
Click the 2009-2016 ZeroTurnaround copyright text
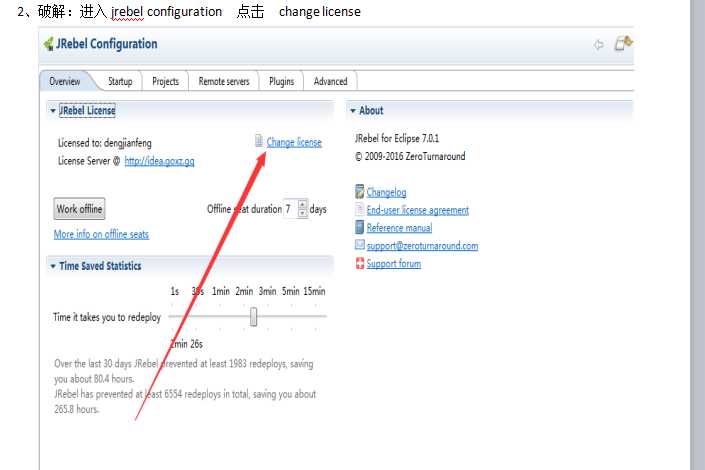(x=410, y=156)
